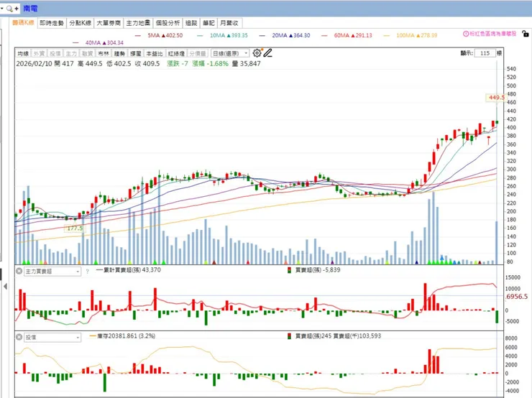532x398 pixels.
Task: Open the small arrow menu left of magnifier
Action: (x=2, y=9)
